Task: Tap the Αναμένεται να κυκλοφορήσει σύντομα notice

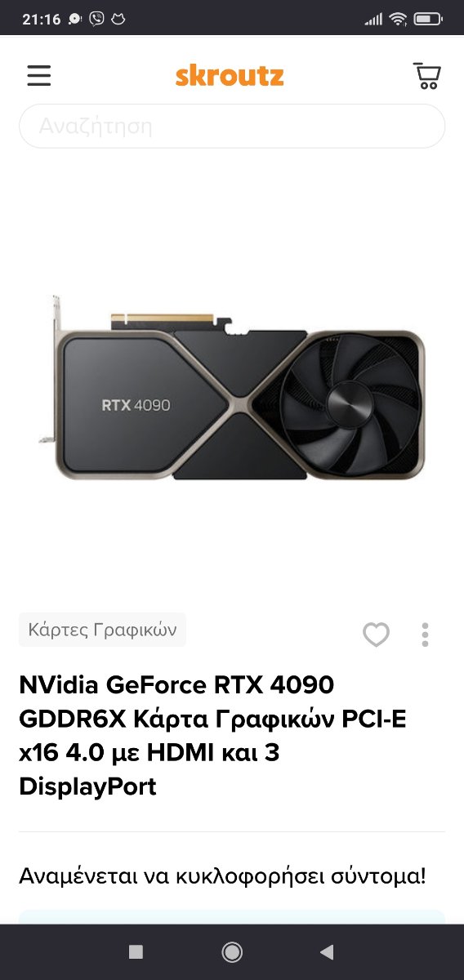Action: (223, 877)
